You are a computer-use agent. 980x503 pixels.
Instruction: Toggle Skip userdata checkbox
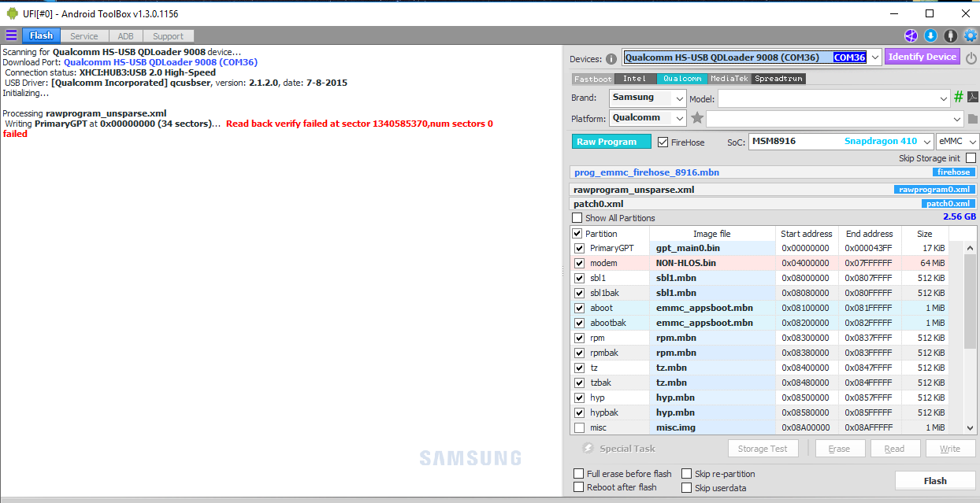click(x=687, y=487)
